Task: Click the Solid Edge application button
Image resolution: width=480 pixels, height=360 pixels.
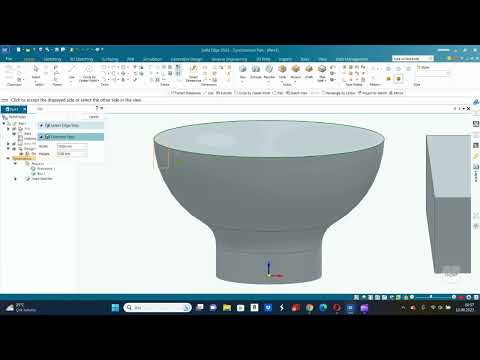Action: pos(5,50)
